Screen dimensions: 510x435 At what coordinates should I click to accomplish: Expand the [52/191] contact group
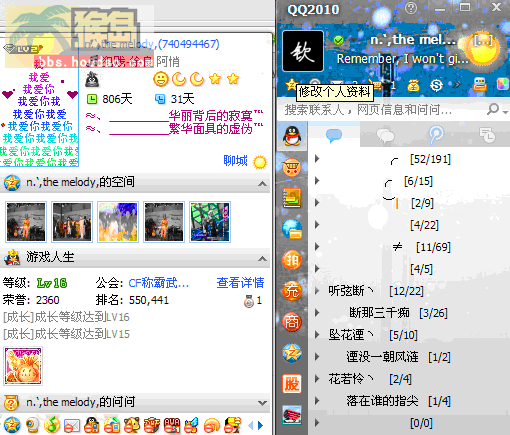tap(317, 159)
